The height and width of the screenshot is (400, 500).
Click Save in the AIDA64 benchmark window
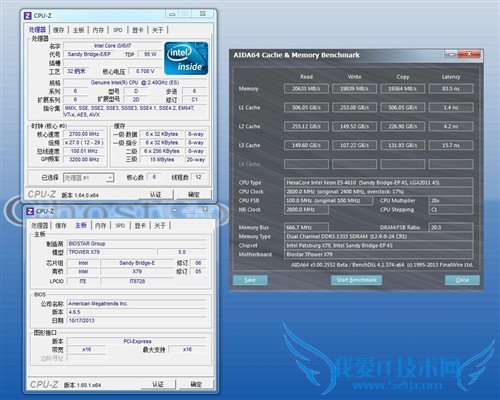250,280
